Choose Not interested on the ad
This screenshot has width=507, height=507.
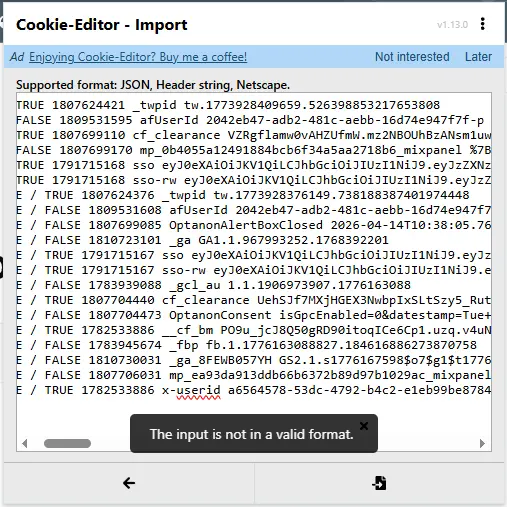coord(412,57)
